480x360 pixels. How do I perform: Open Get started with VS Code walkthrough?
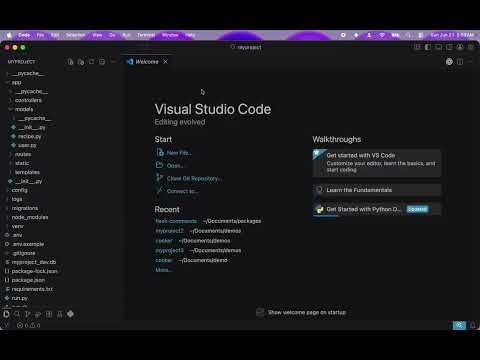pyautogui.click(x=377, y=163)
